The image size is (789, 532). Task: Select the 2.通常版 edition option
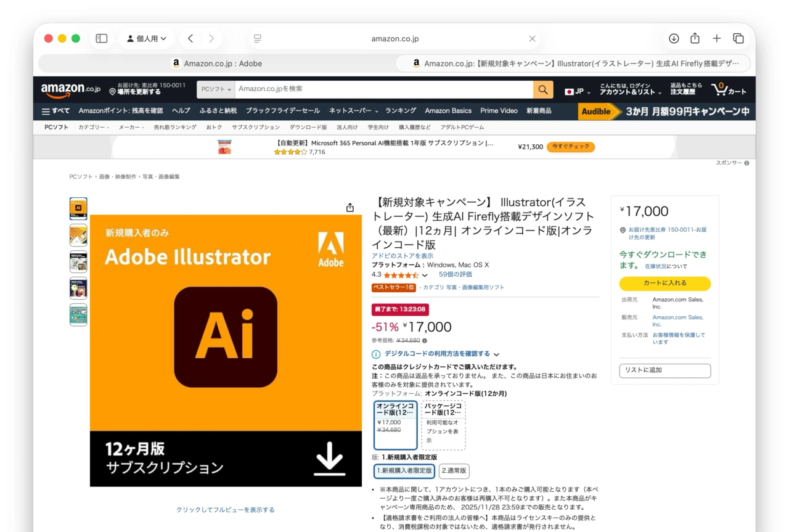click(454, 471)
